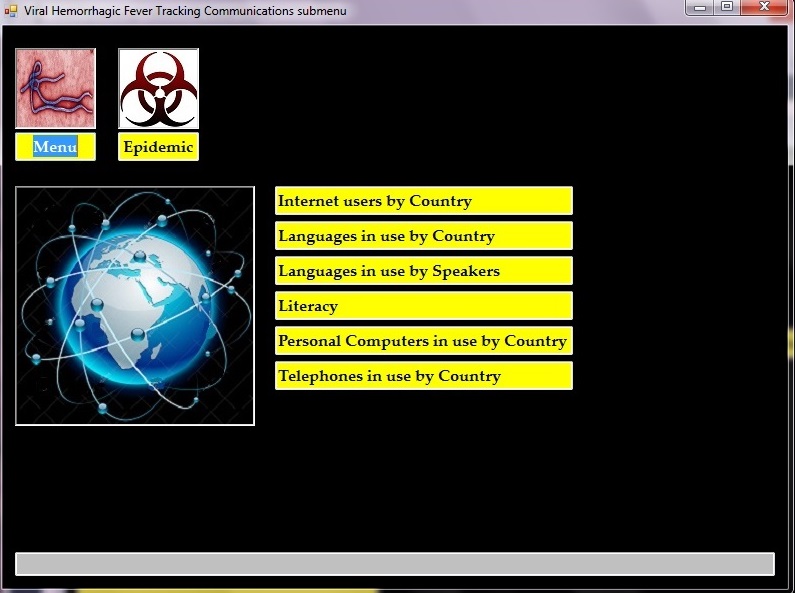Click the globe network picture
Screen dimensions: 795x593
pos(135,305)
